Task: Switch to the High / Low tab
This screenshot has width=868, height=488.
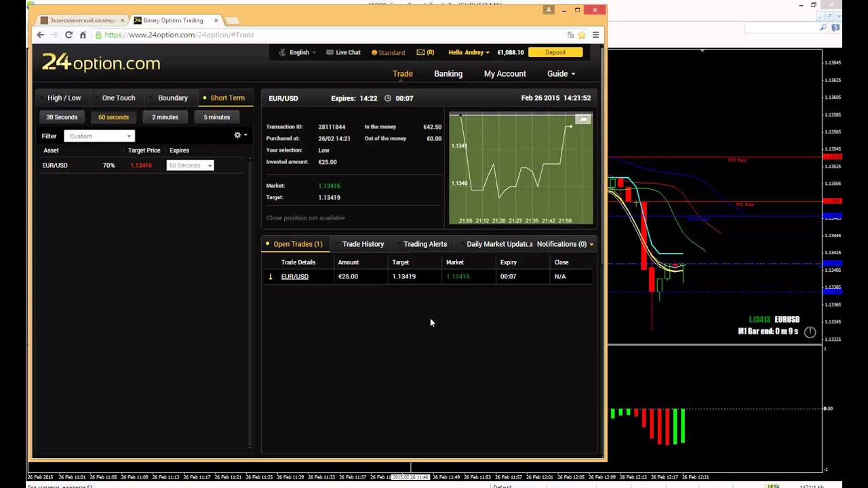Action: pos(64,98)
